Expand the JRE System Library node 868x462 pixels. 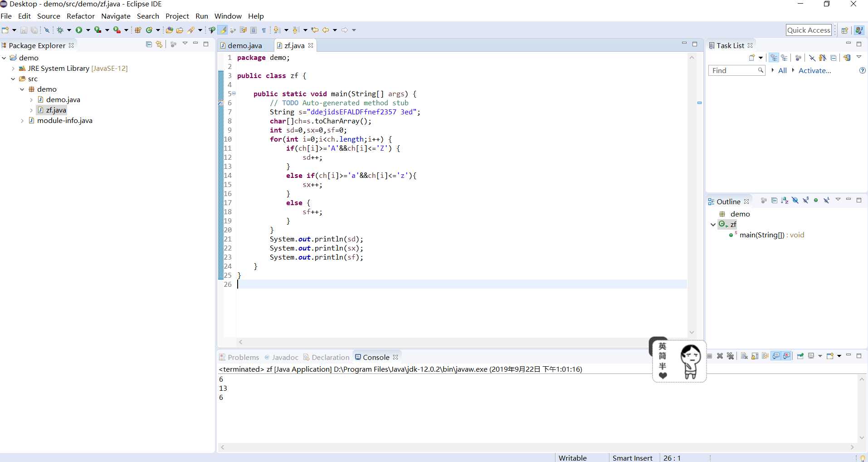click(13, 69)
